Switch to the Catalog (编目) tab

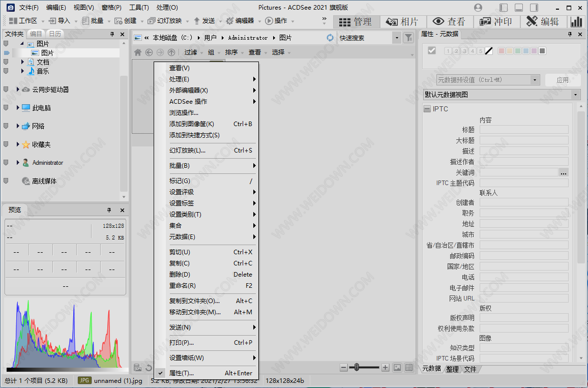point(36,34)
